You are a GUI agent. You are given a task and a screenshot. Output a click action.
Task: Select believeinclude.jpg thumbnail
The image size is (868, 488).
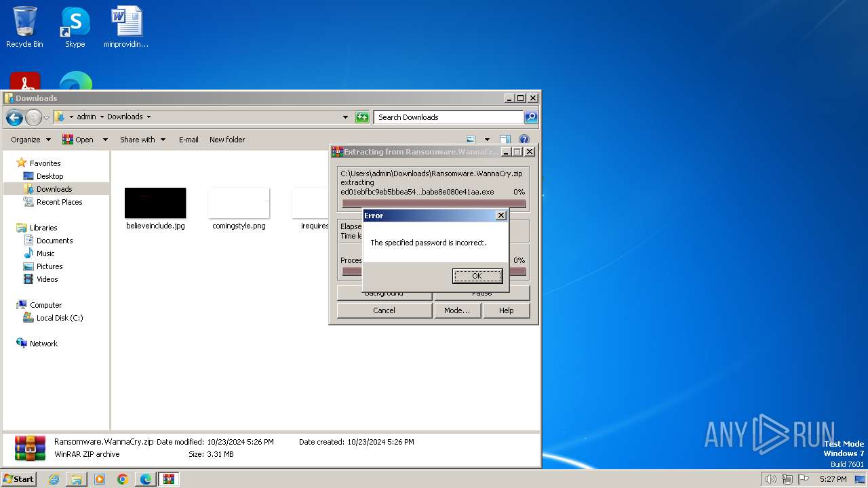pos(155,203)
